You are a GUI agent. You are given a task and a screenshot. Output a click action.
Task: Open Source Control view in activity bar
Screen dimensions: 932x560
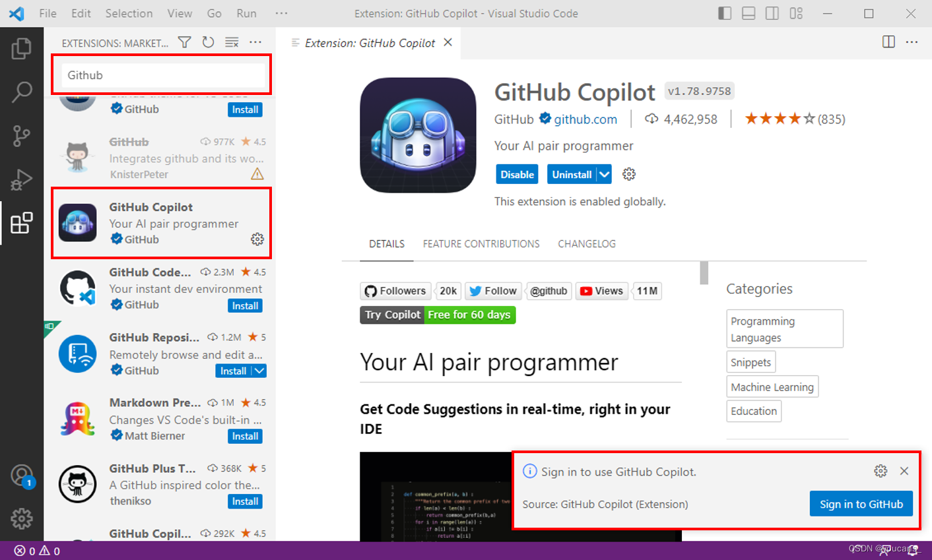pos(22,136)
